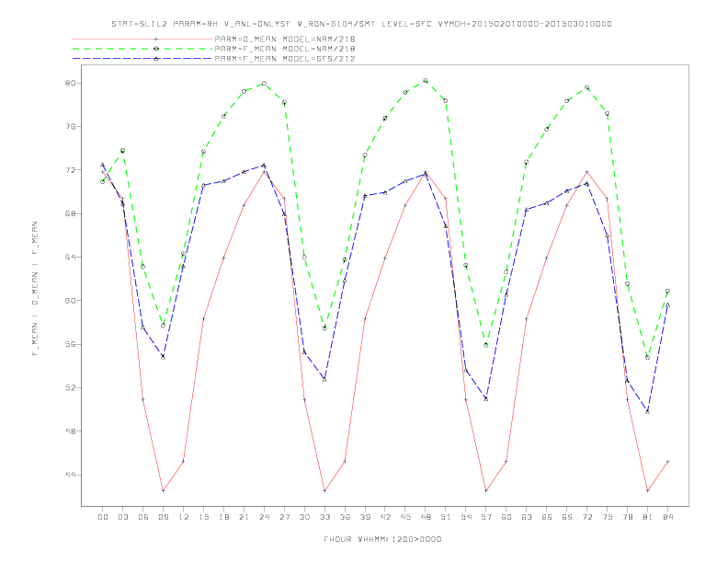Click x-axis forecast hour label 15

203,517
